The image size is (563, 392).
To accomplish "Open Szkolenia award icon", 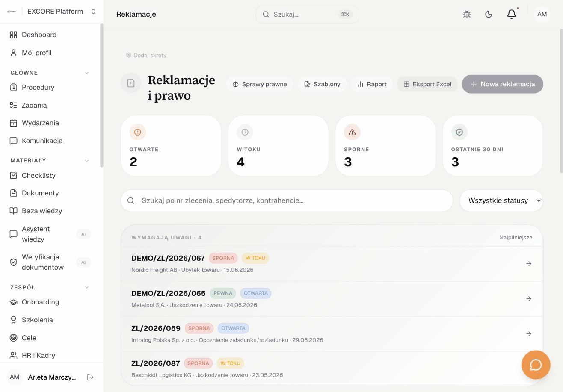I will pos(14,320).
